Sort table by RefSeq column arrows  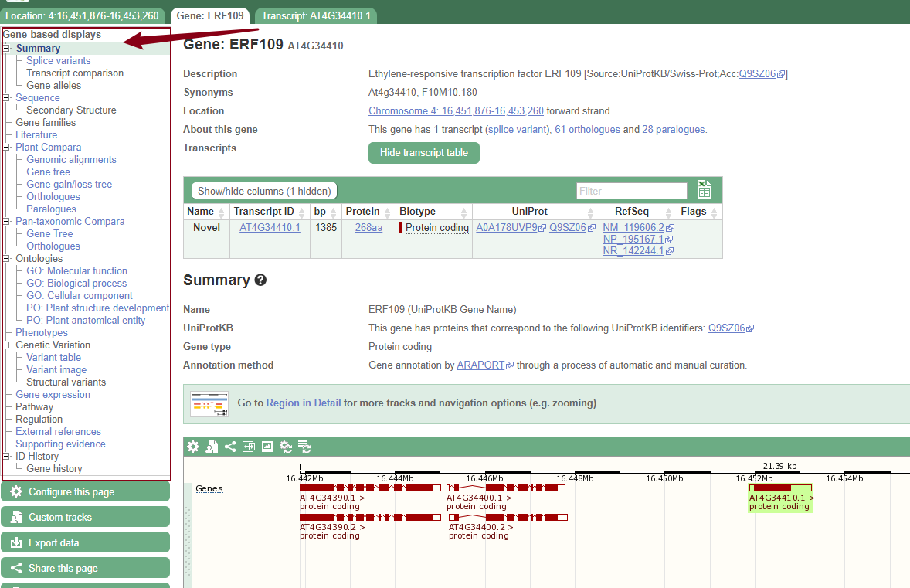click(668, 212)
